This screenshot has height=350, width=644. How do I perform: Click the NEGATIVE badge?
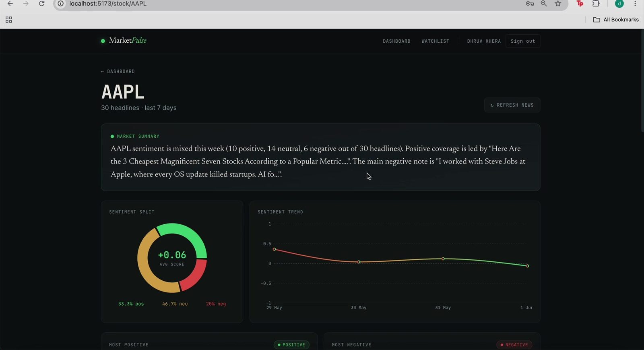pos(514,345)
